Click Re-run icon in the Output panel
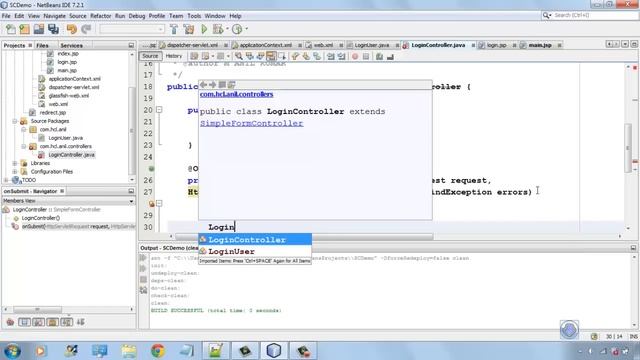 pos(143,258)
